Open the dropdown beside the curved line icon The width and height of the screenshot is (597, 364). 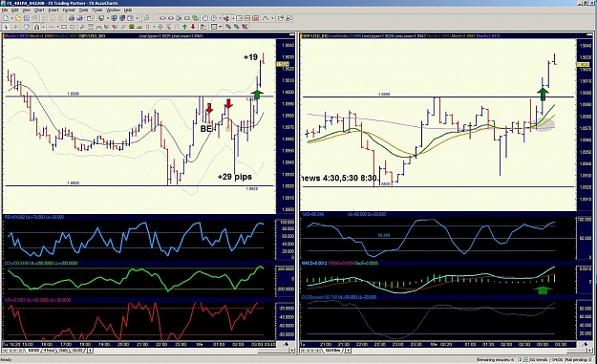(x=272, y=18)
